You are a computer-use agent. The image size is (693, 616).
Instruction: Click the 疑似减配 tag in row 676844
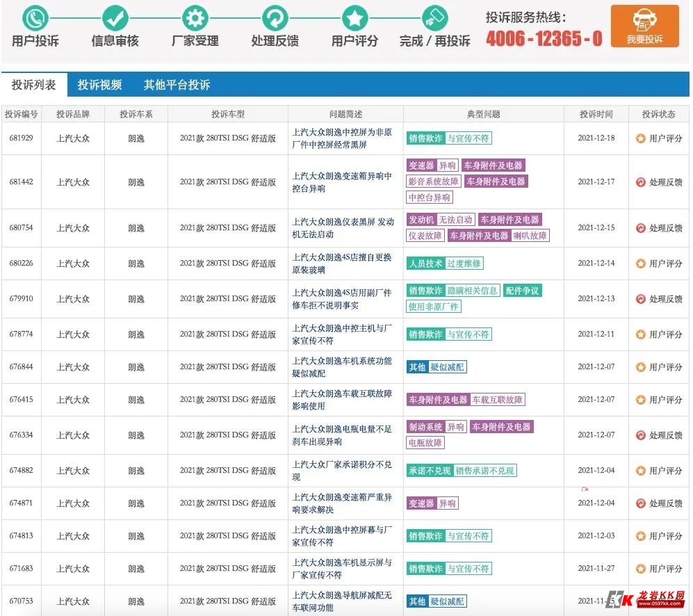447,367
